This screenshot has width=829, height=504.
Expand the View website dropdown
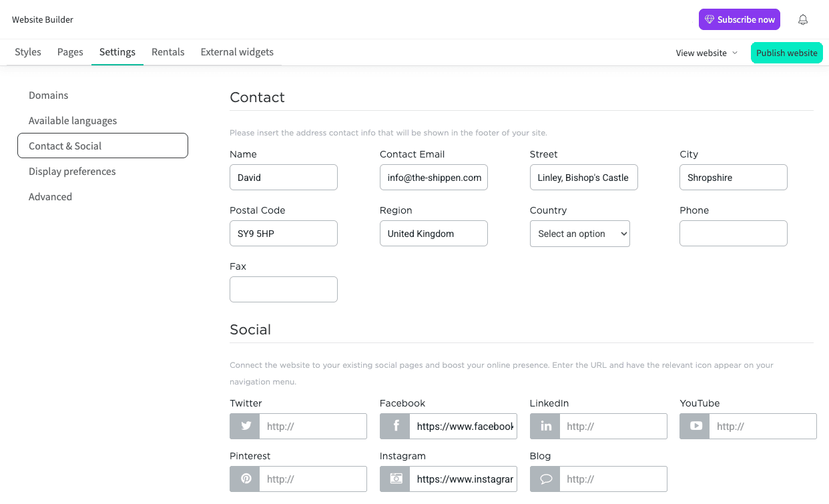pos(706,52)
